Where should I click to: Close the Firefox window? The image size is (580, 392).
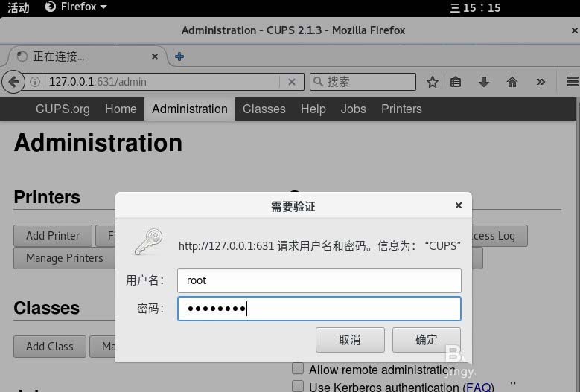click(x=575, y=30)
